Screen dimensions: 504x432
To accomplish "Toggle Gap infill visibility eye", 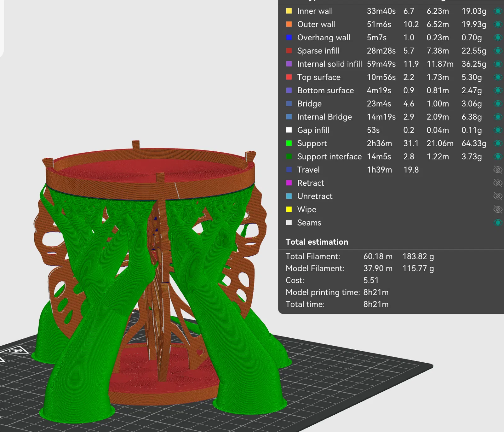I will click(x=498, y=130).
